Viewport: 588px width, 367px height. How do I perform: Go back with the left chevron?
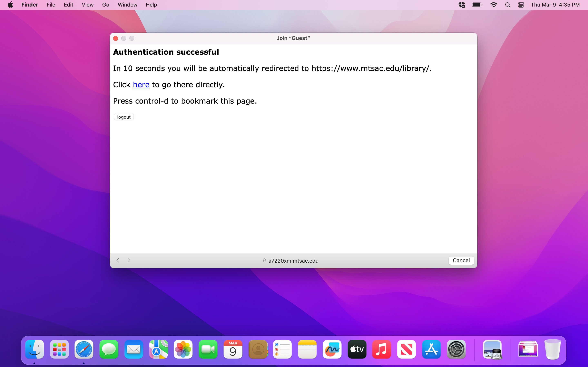(118, 260)
